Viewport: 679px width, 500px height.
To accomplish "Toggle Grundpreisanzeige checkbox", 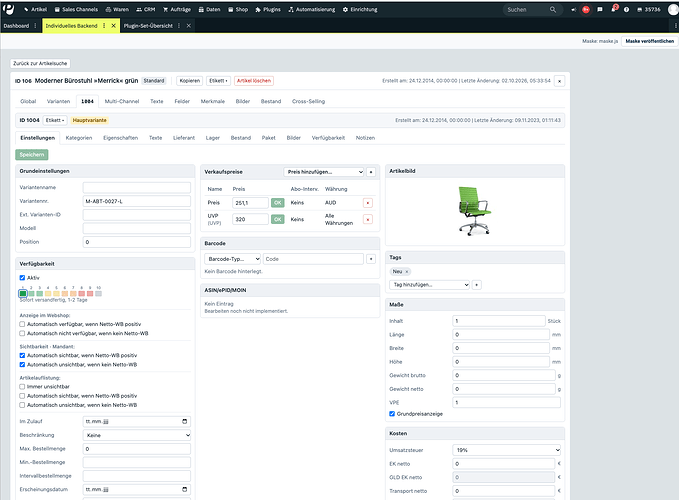I will [x=392, y=414].
